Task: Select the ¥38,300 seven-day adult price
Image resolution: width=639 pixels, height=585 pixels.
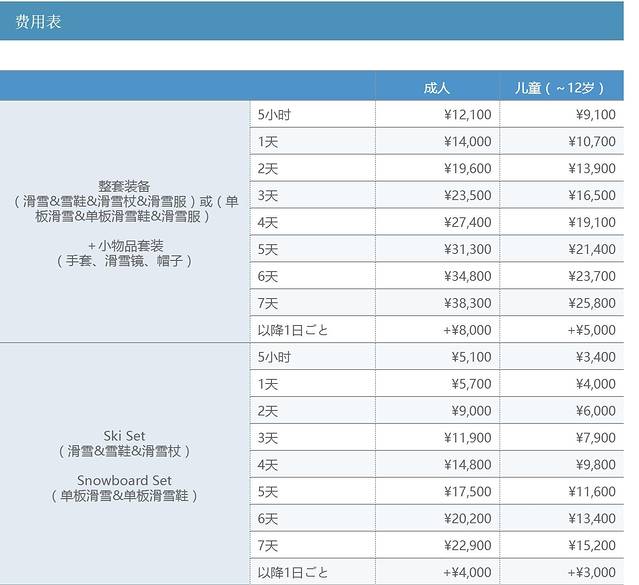Action: pos(466,303)
